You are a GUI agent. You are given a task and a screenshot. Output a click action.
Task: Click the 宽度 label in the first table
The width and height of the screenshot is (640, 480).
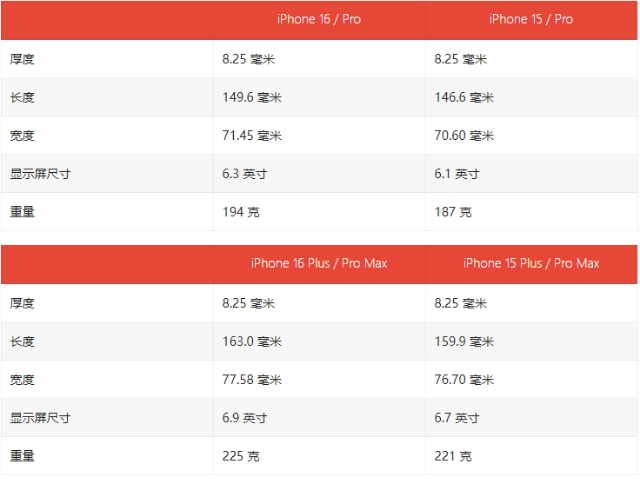(x=23, y=135)
